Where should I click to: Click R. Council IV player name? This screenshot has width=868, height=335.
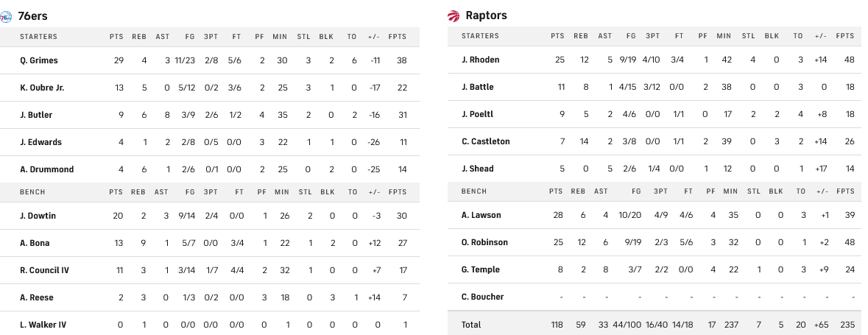click(x=45, y=270)
